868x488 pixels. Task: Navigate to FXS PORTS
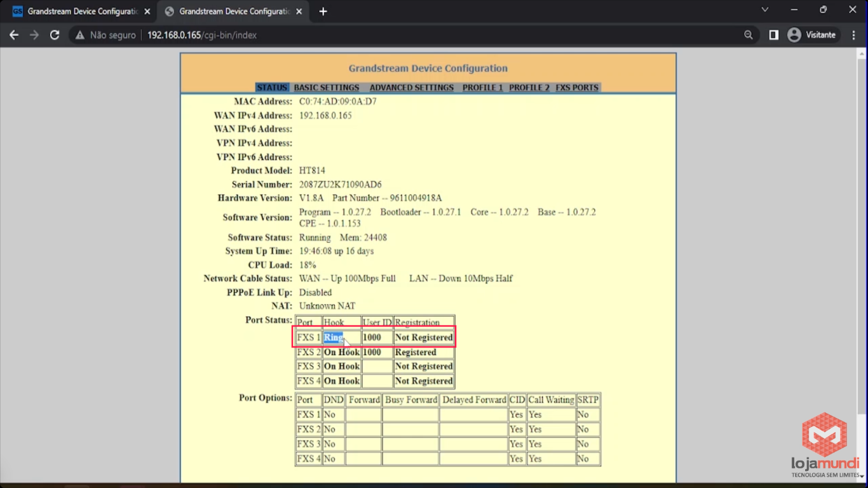point(577,88)
